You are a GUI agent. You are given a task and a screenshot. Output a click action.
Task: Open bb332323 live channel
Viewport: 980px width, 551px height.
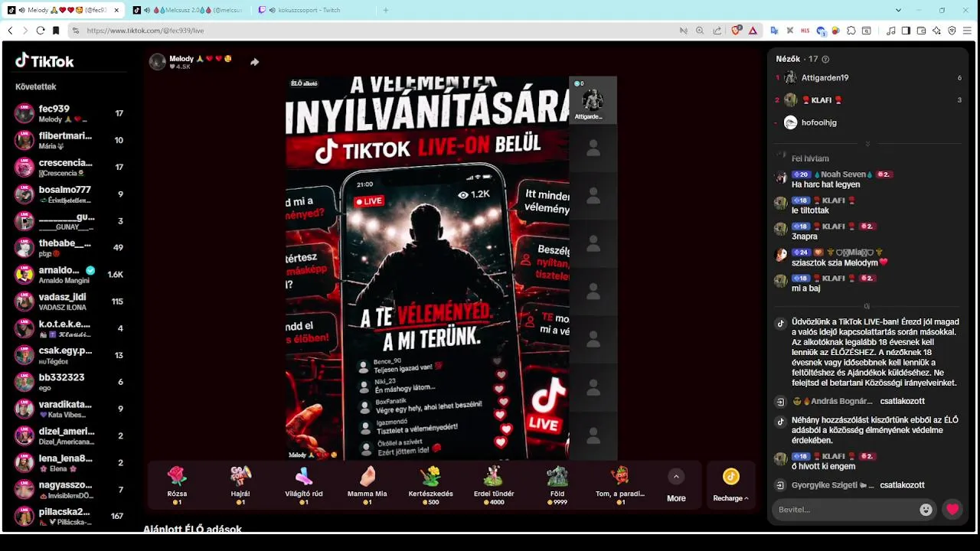pyautogui.click(x=70, y=382)
